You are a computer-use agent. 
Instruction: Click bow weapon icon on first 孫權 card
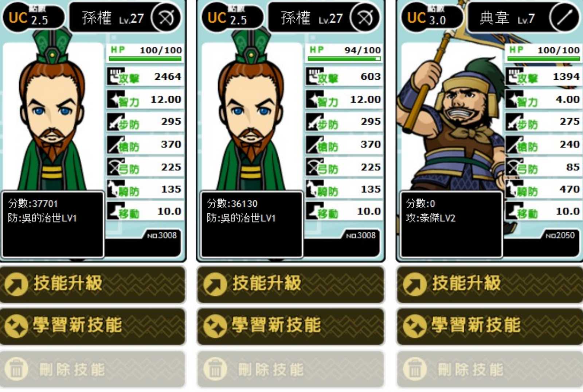[x=166, y=17]
